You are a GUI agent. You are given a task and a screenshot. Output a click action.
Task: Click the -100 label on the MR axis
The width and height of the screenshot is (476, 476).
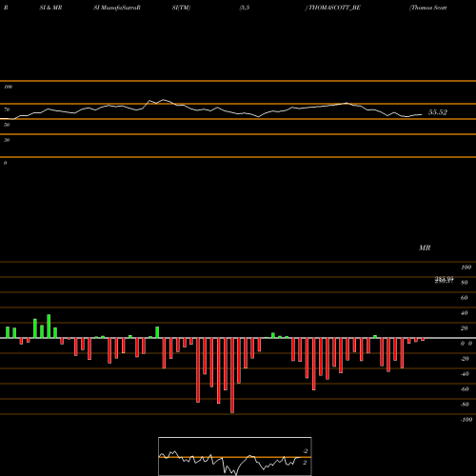pos(466,420)
